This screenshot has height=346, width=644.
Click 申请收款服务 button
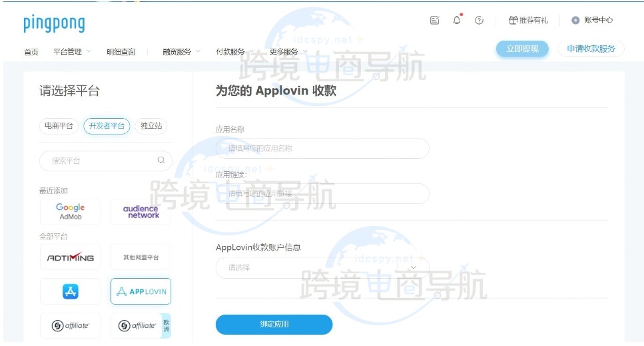click(x=591, y=49)
